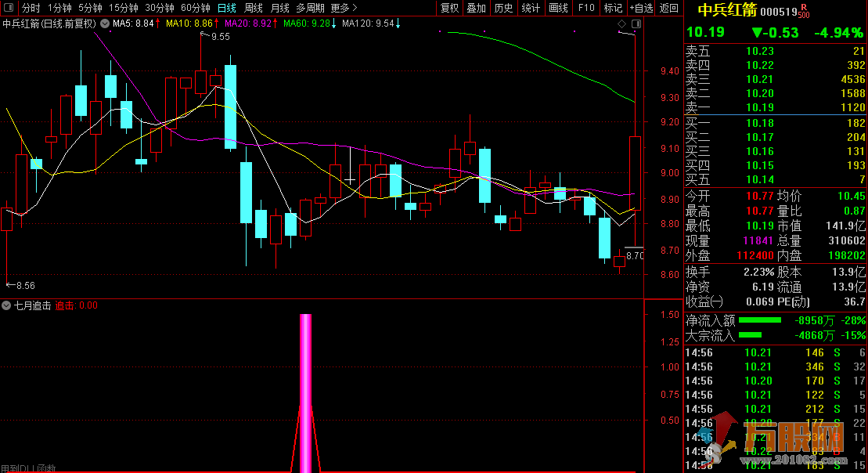
Task: Switch to 分时 intraday view
Action: pos(31,8)
